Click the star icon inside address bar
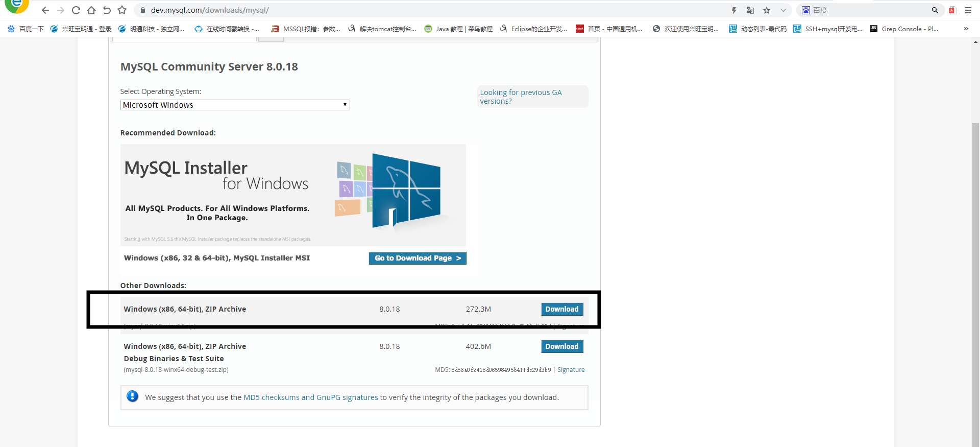Image resolution: width=980 pixels, height=447 pixels. coord(767,10)
